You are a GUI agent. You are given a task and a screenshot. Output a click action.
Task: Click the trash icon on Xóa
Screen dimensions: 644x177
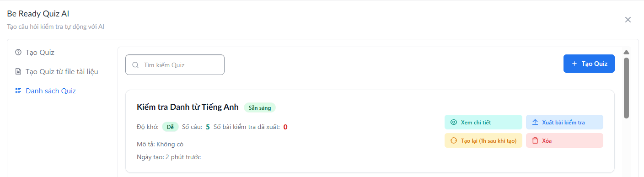pyautogui.click(x=535, y=140)
